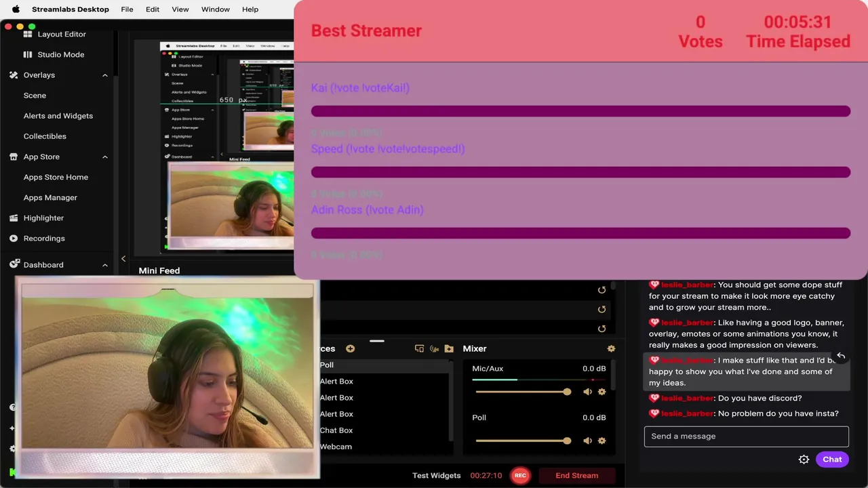Go to Apps Store Home
Viewport: 868px width, 488px height.
tap(56, 177)
